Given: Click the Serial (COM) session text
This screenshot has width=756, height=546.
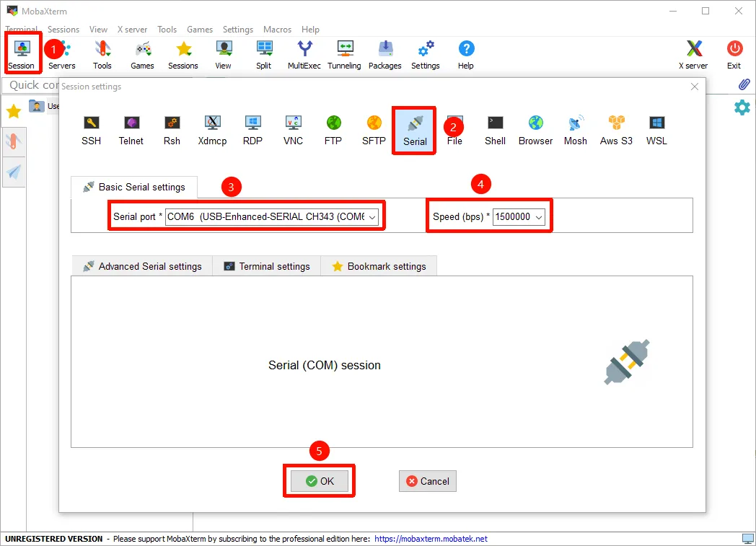Looking at the screenshot, I should pyautogui.click(x=325, y=365).
